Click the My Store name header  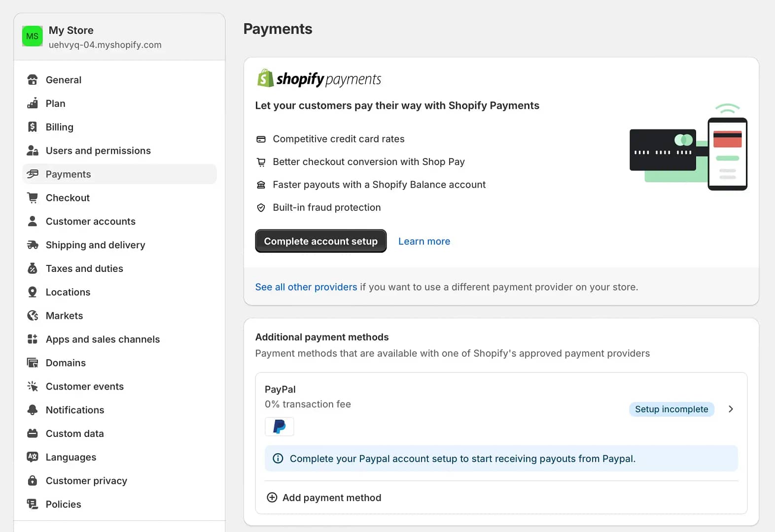(71, 31)
